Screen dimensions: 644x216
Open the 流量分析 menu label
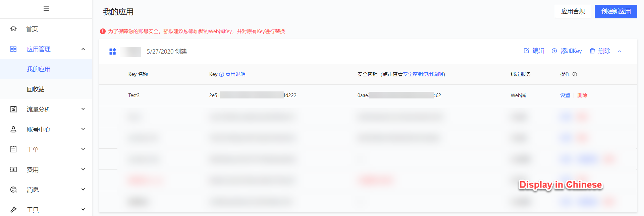point(39,109)
